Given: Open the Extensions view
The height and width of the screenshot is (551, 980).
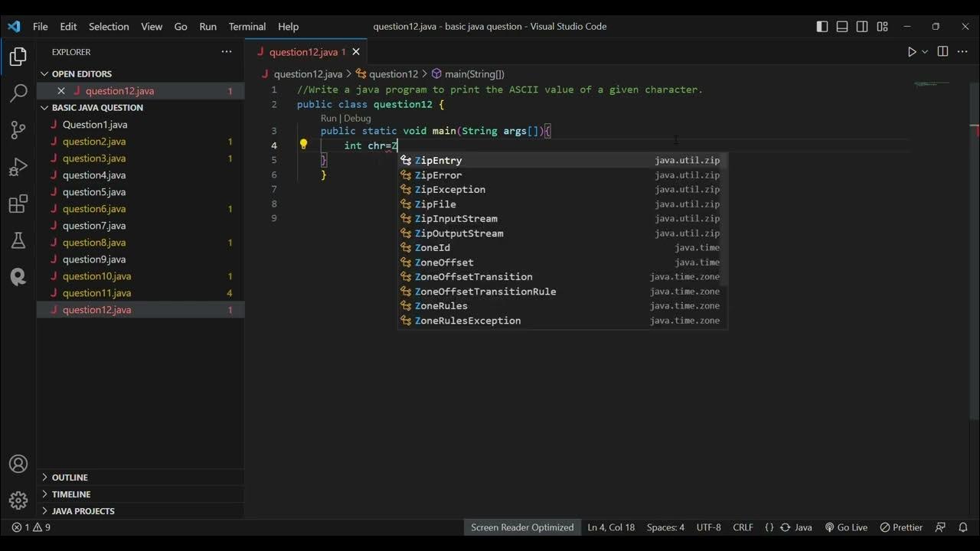Looking at the screenshot, I should click(18, 204).
